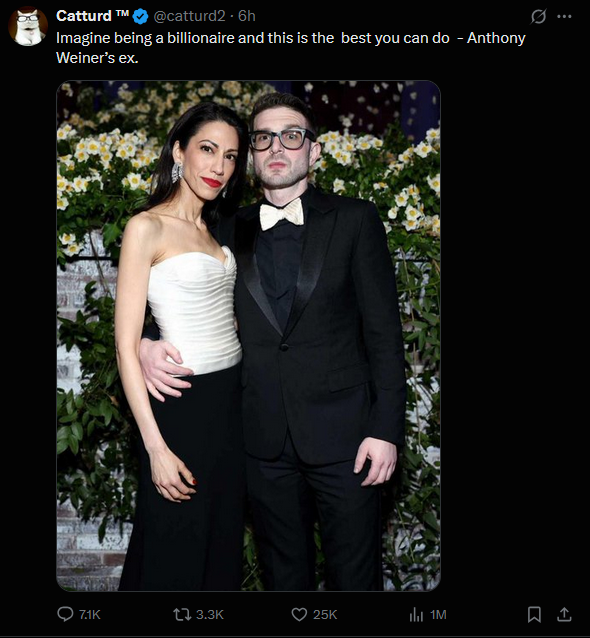The image size is (590, 638).
Task: Click the Grok explain-post icon
Action: click(538, 16)
